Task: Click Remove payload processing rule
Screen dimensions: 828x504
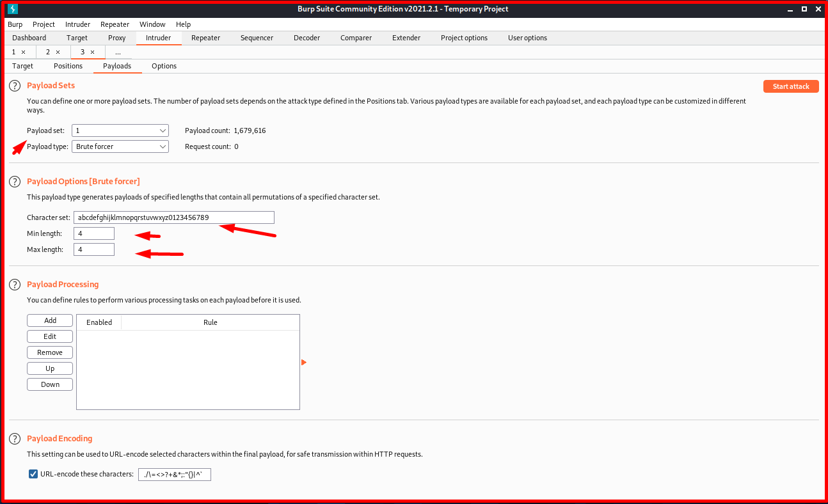Action: 50,352
